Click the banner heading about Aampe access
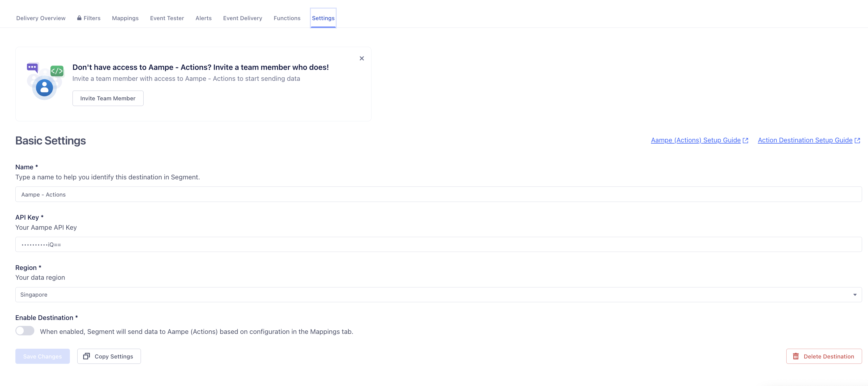Image resolution: width=868 pixels, height=386 pixels. [x=200, y=67]
